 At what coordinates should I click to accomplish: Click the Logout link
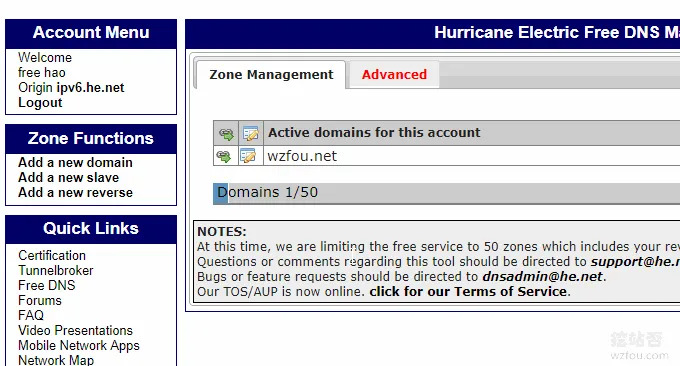tap(40, 102)
